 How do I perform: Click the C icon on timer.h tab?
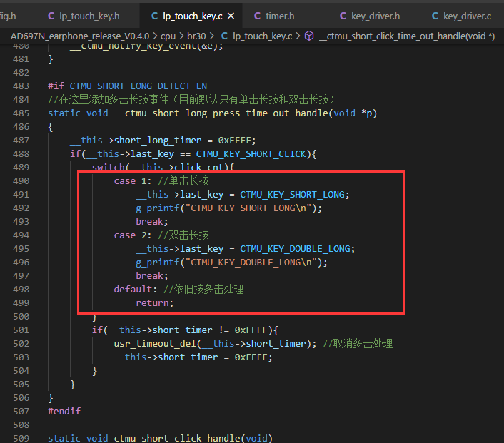[257, 16]
